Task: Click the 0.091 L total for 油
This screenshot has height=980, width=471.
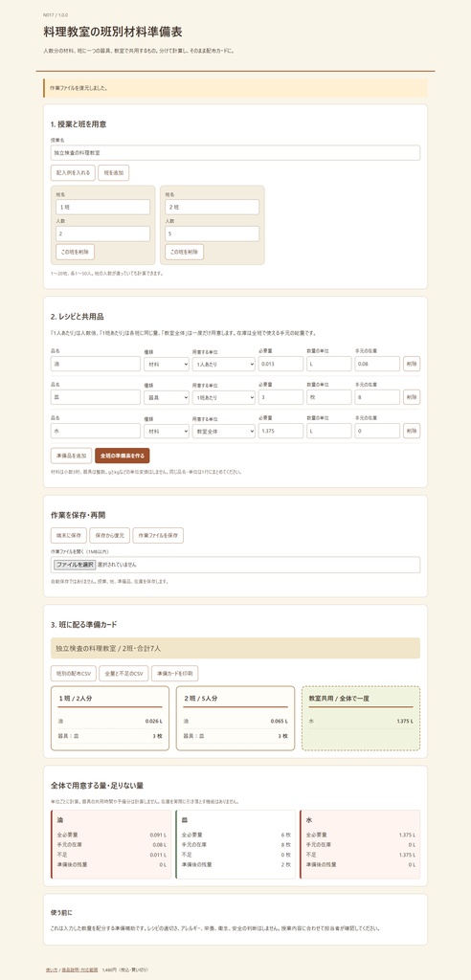Action: [158, 835]
